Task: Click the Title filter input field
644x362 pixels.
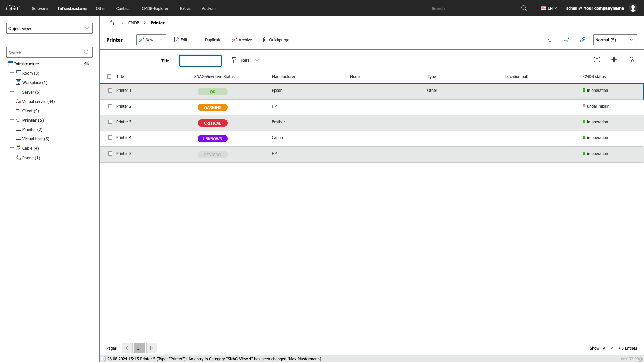Action: pos(200,61)
